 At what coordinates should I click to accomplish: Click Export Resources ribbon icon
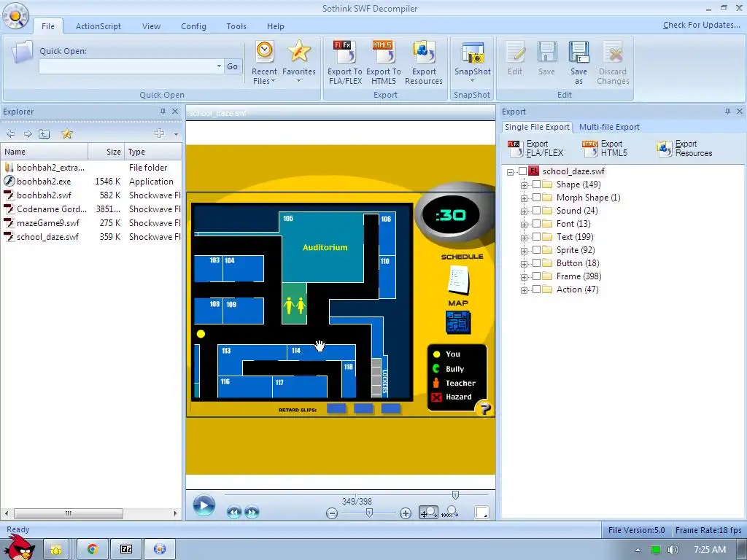point(424,63)
